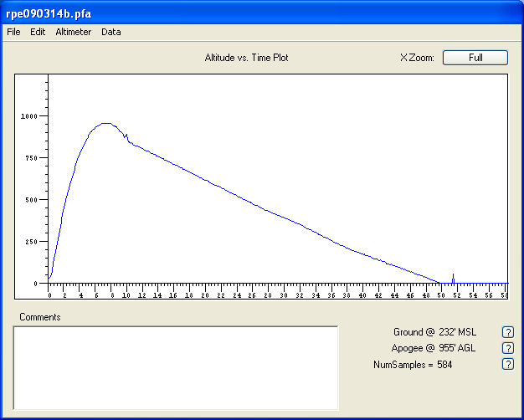This screenshot has height=420, width=524.
Task: Click inside the Comments text box
Action: tap(176, 367)
